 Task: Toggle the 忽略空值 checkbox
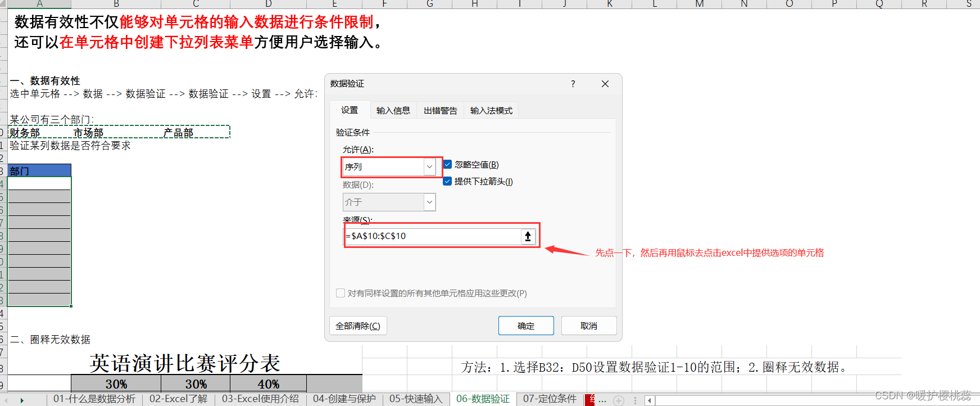448,165
